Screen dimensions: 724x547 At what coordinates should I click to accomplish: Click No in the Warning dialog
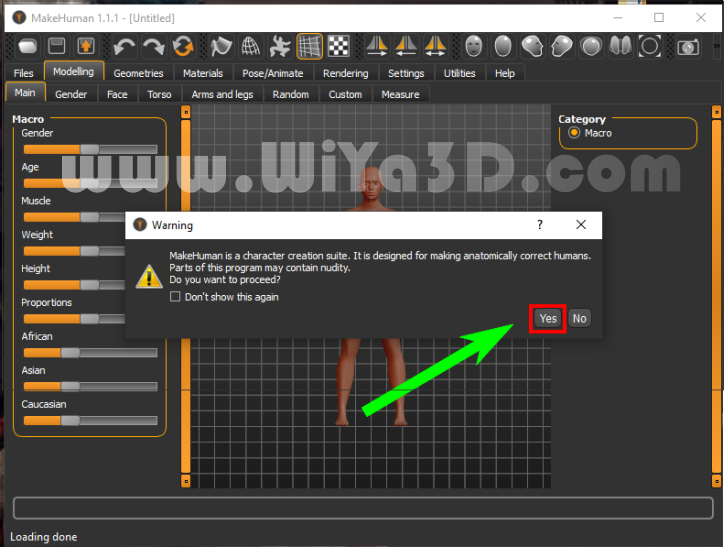(579, 319)
